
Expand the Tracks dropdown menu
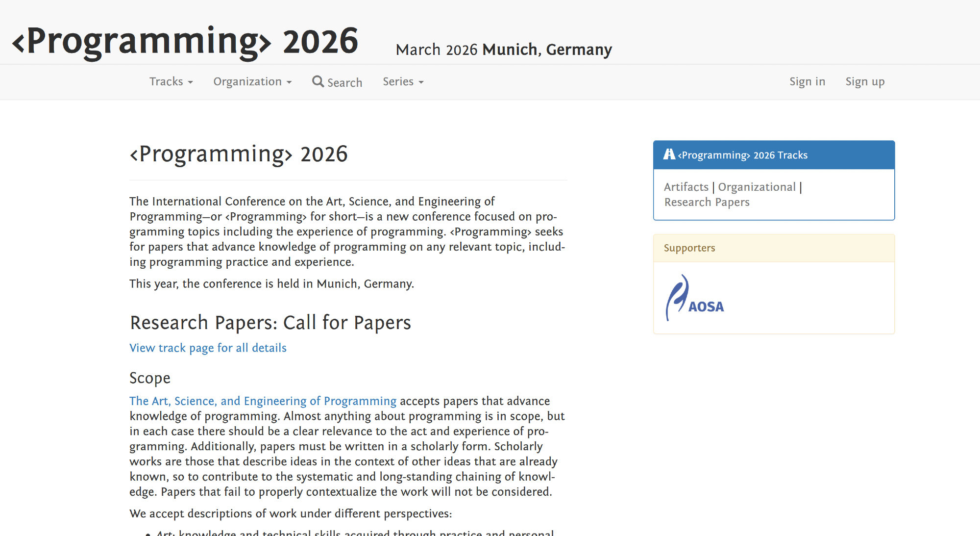coord(171,81)
